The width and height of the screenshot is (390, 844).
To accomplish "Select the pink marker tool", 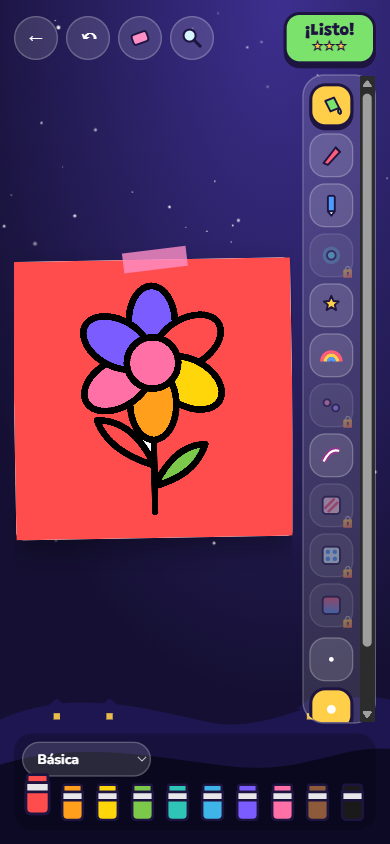I will pyautogui.click(x=331, y=156).
